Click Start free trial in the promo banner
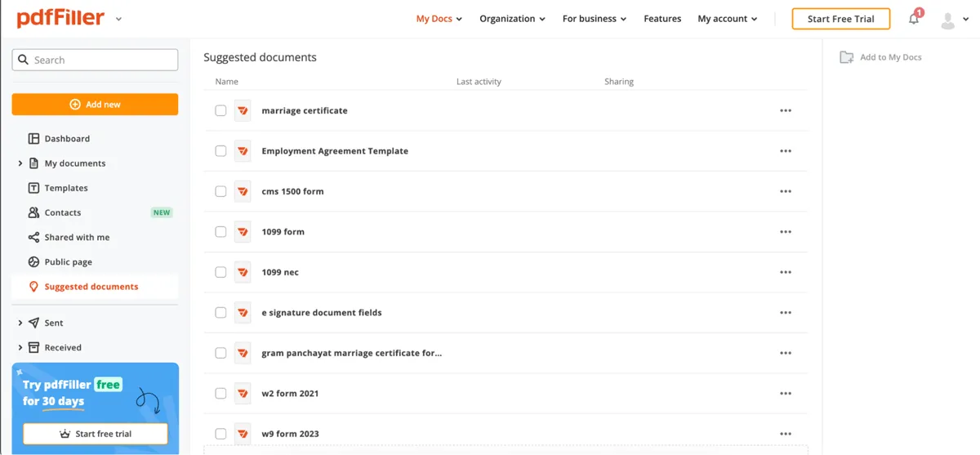980x455 pixels. pos(95,434)
